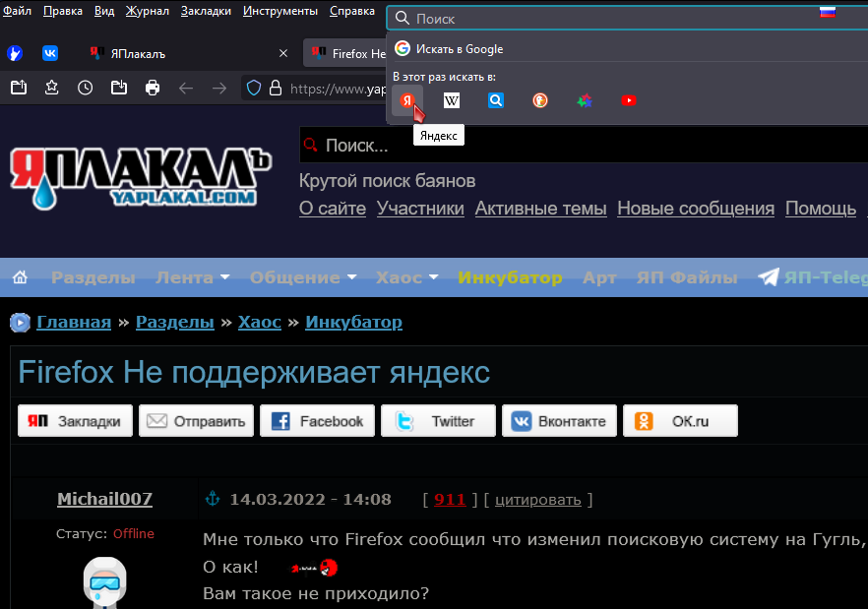Click the ЯПлакалъ site logo
Viewport: 868px width, 609px height.
(x=141, y=178)
